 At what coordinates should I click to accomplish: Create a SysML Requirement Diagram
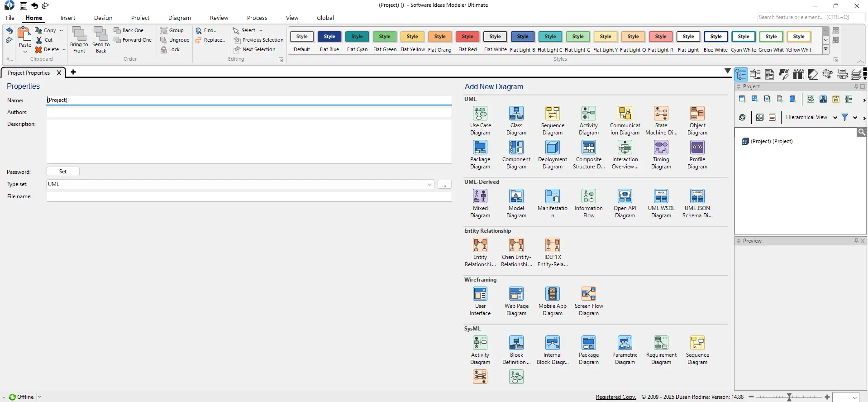click(x=661, y=350)
